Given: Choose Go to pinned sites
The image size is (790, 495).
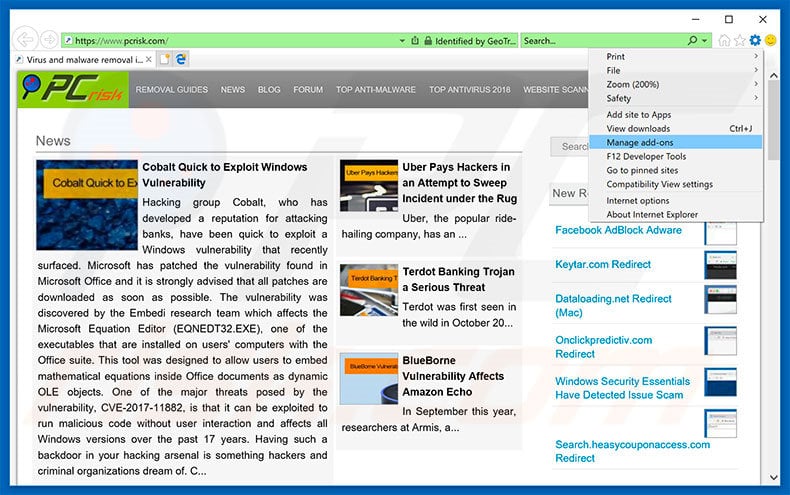Looking at the screenshot, I should [x=676, y=170].
